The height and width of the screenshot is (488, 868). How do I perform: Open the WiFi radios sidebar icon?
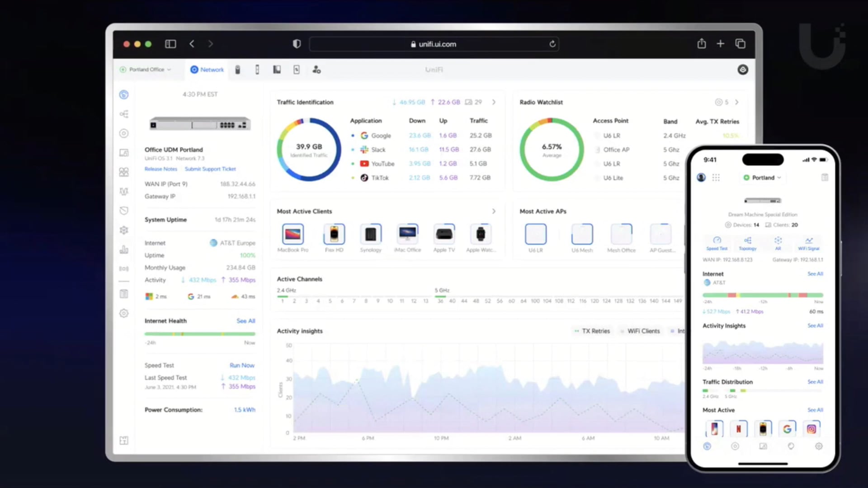[x=124, y=268]
